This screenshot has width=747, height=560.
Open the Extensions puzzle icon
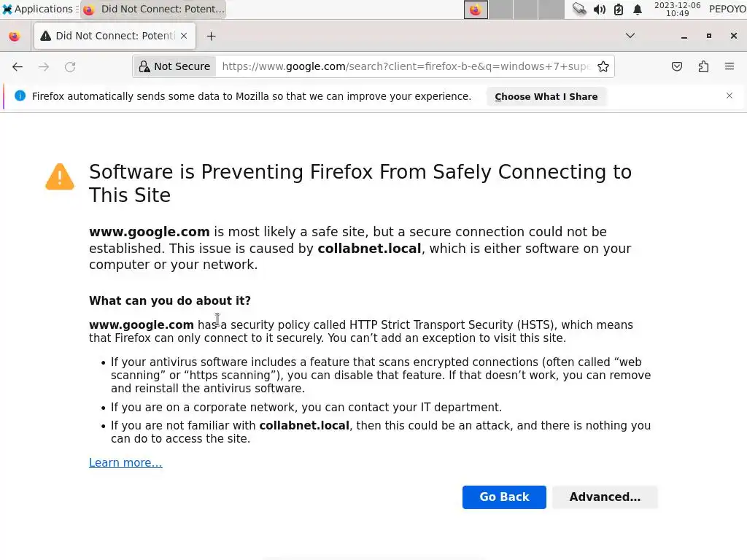[x=703, y=66]
